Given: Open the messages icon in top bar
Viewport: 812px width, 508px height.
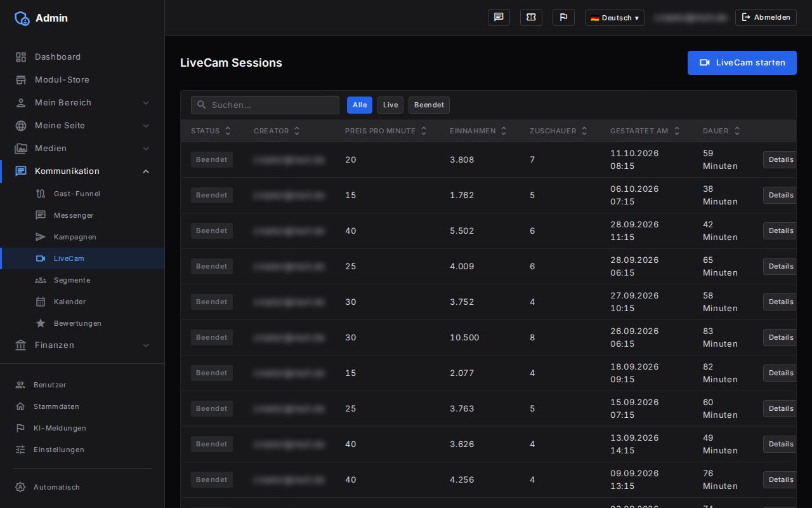Looking at the screenshot, I should (499, 17).
